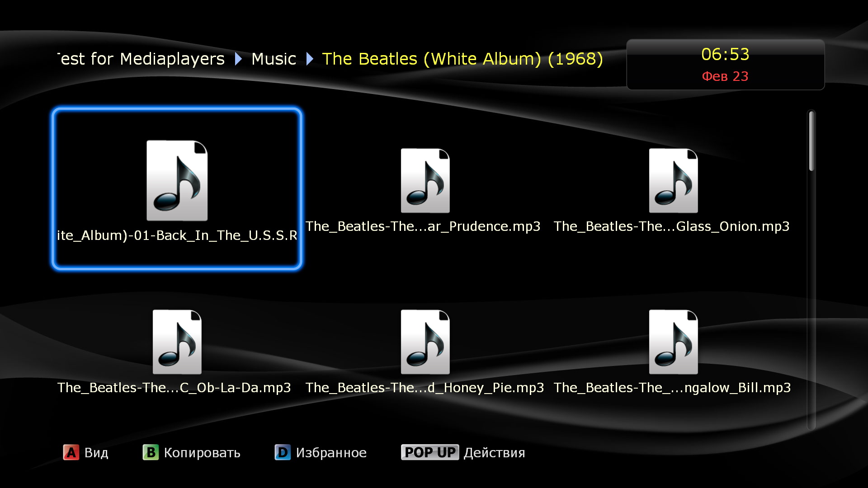The image size is (868, 488).
Task: Click arrow before Music breadcrumb
Action: point(238,59)
